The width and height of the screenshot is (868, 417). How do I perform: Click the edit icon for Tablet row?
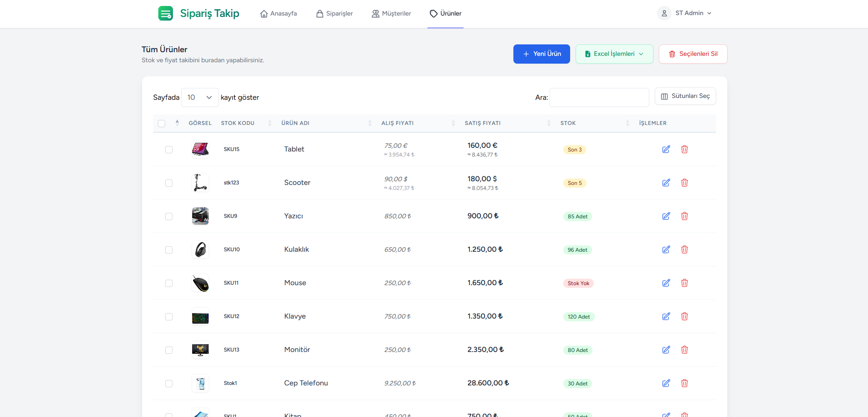point(666,149)
